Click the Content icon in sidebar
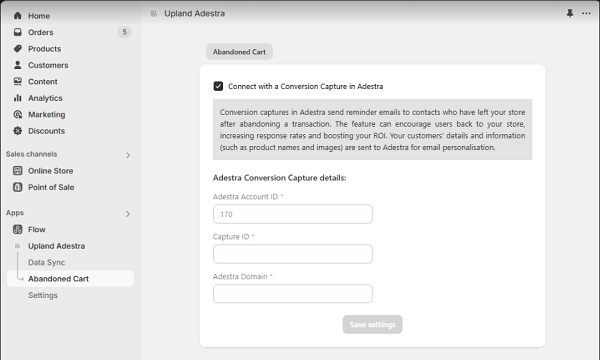The image size is (600, 360). coord(18,81)
